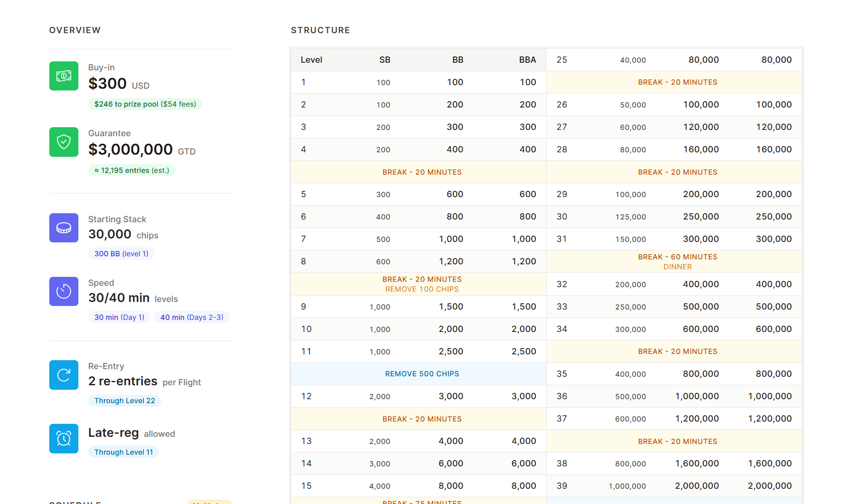Select the "300 BB (level 1)" pill
Viewport: 852px width, 504px height.
coord(121,254)
